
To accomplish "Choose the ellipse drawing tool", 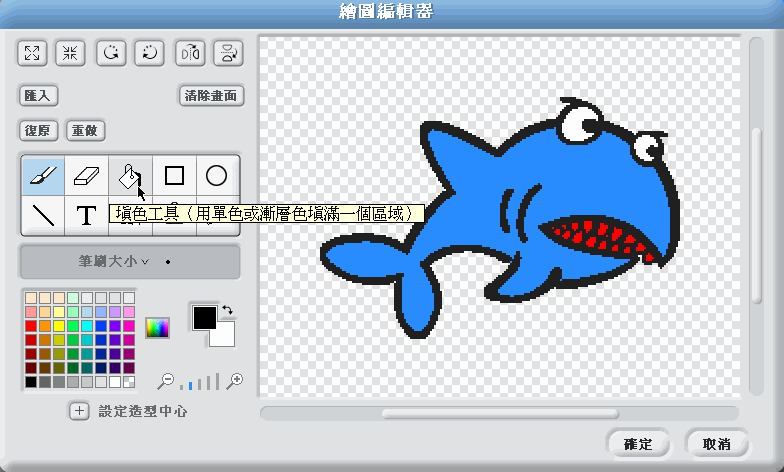I will click(x=216, y=176).
